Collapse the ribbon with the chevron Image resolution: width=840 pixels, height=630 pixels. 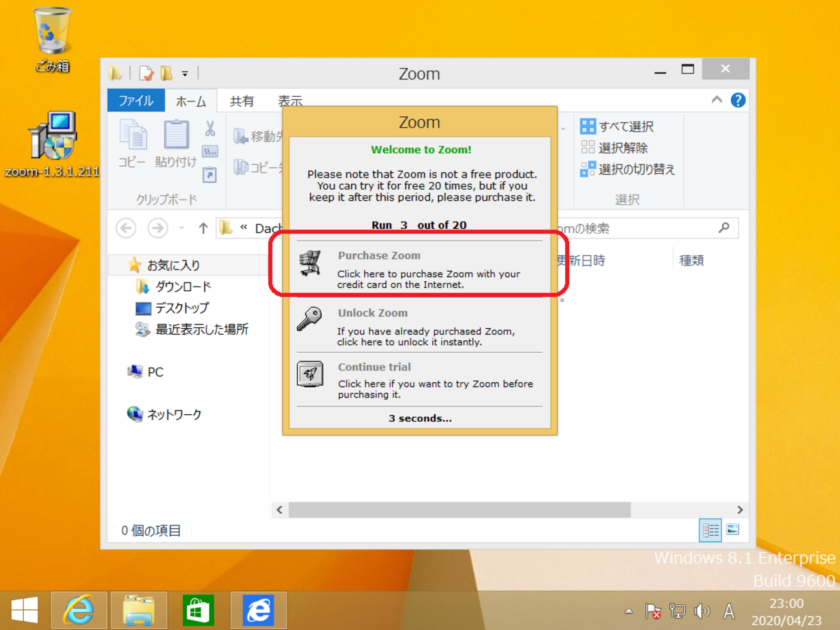717,100
